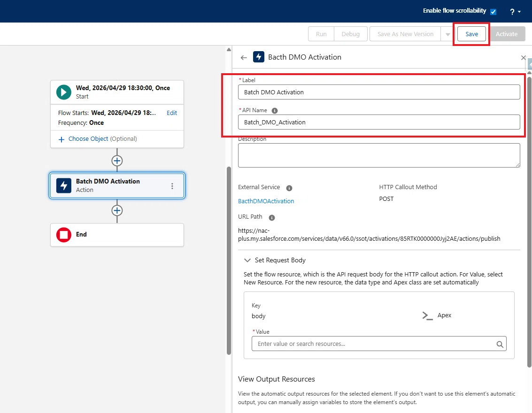Click the URL Path value text
The image size is (532, 413).
(x=369, y=235)
